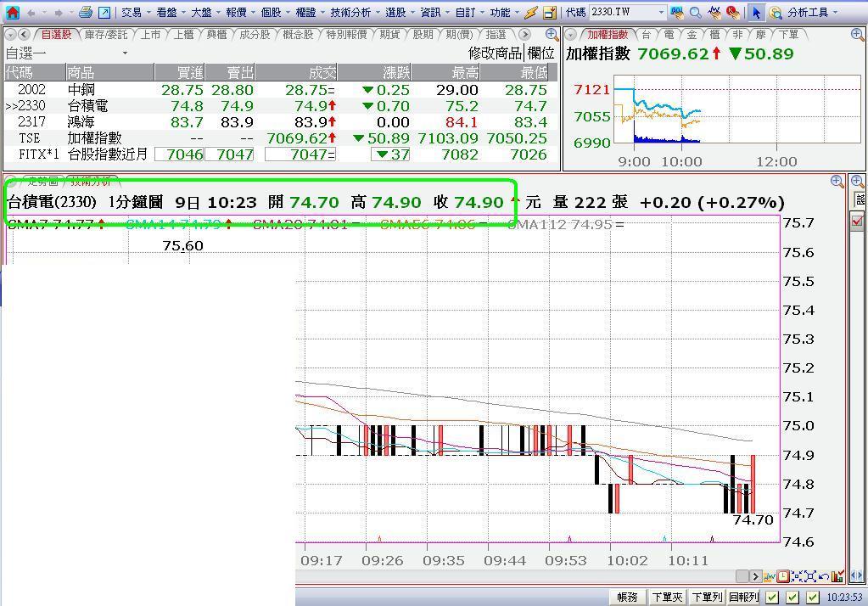Image resolution: width=868 pixels, height=606 pixels.
Task: Open the 報價 dropdown menu
Action: (240, 12)
